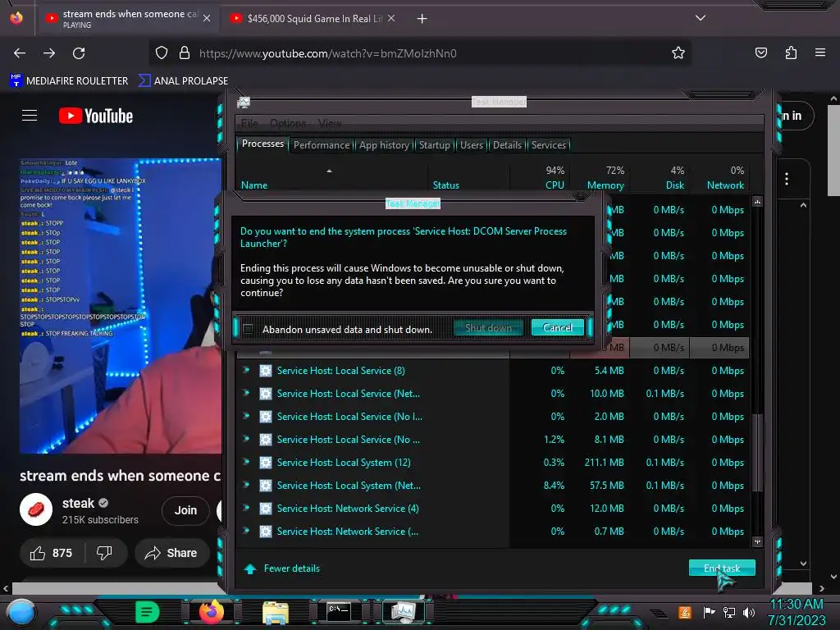Click the system tray volume icon

point(748,612)
